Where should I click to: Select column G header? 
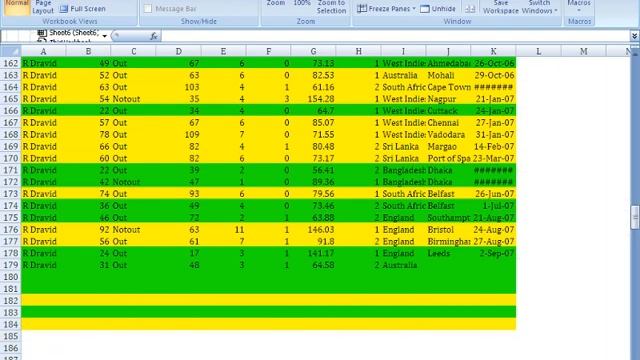tap(313, 51)
